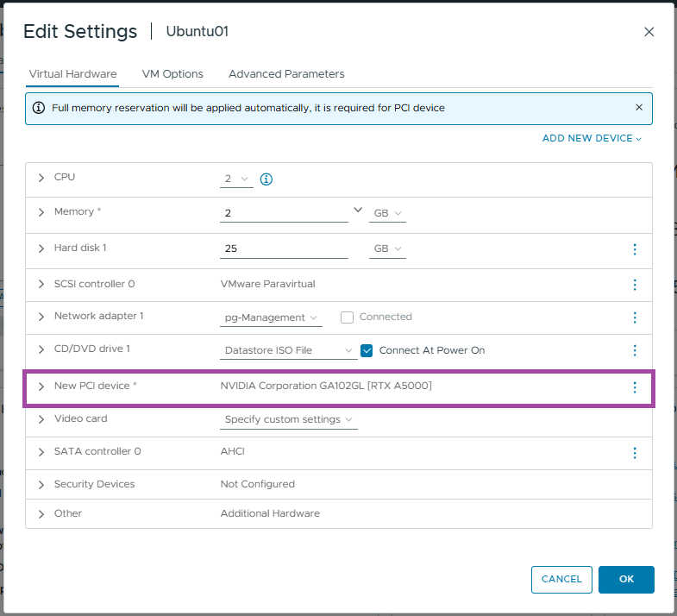
Task: Open the Datastore ISO File dropdown
Action: pos(288,350)
